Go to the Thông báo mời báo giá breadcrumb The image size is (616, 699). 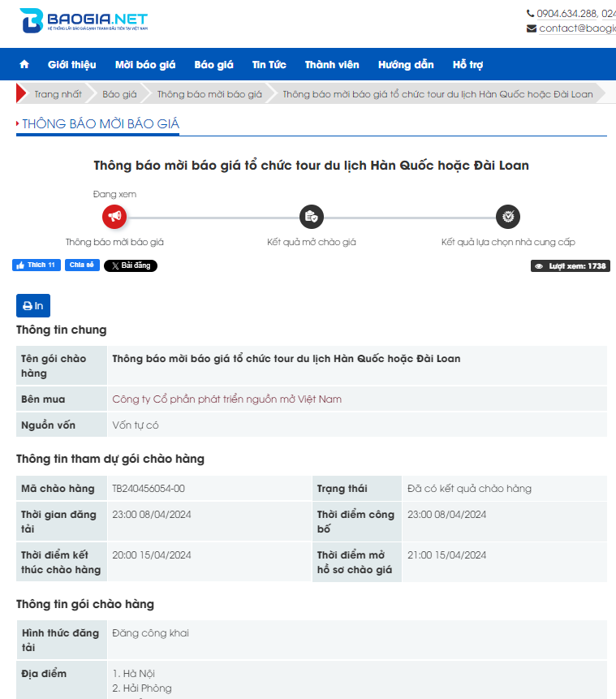click(x=209, y=94)
